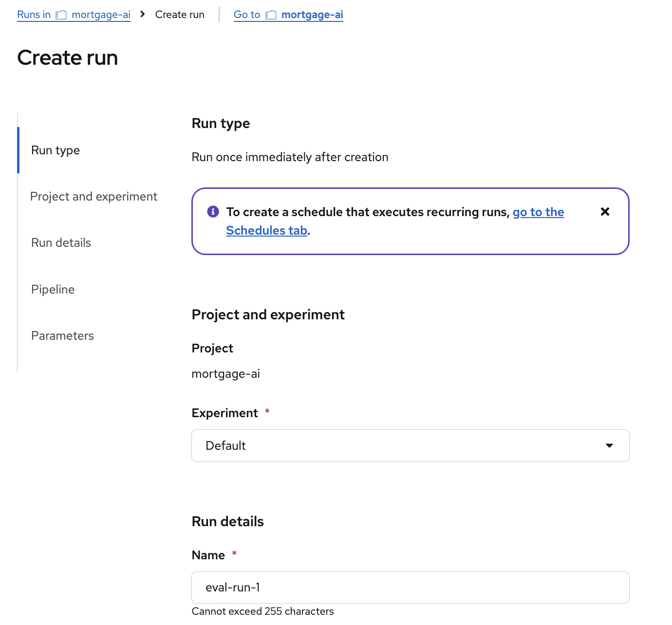The image size is (672, 625).
Task: Follow the 'go to the Schedules tab' link
Action: [x=538, y=212]
